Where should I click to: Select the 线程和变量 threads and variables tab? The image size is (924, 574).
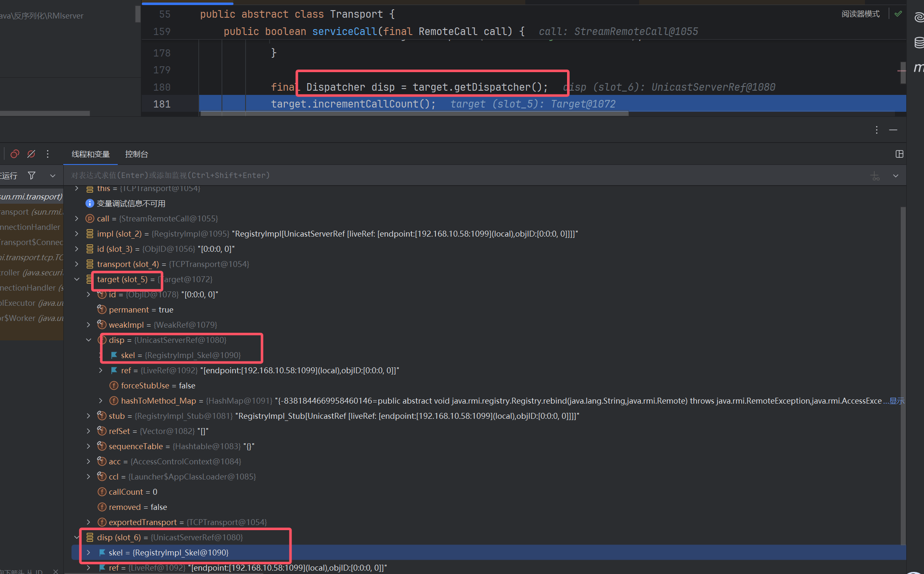(90, 154)
